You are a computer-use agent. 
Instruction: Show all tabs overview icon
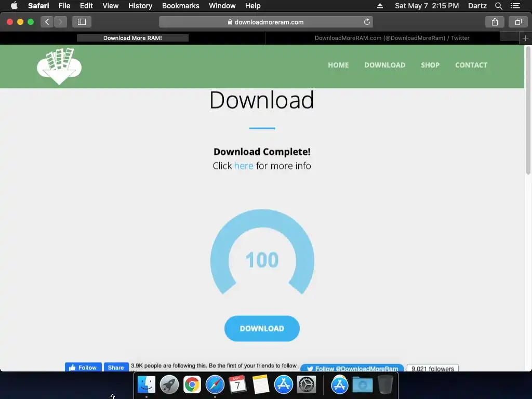[518, 22]
